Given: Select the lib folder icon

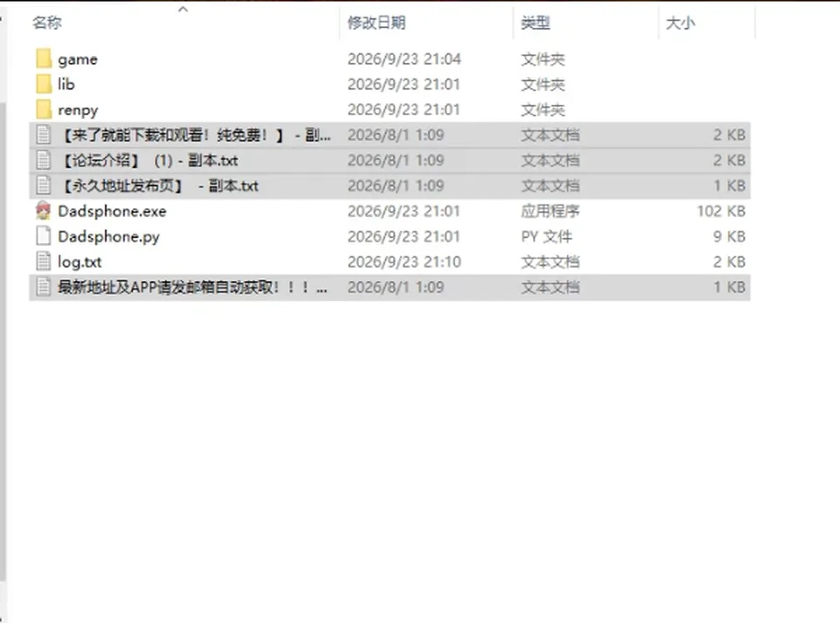Looking at the screenshot, I should tap(44, 84).
